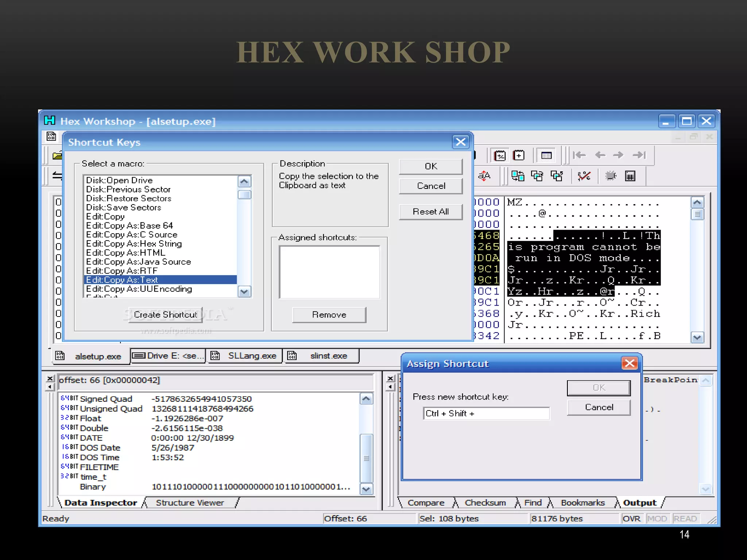Open the Find results tab
Screen dimensions: 747x560
(x=533, y=503)
